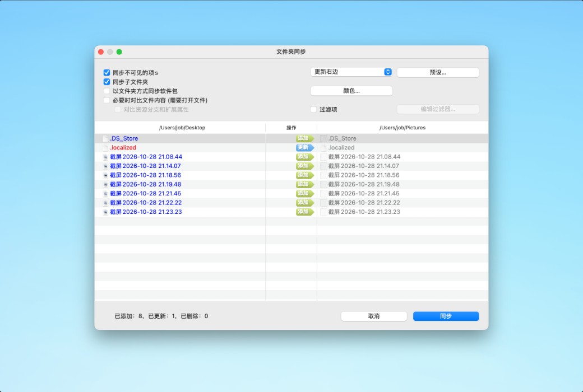
Task: Click the 编辑过滤器... button
Action: (438, 109)
